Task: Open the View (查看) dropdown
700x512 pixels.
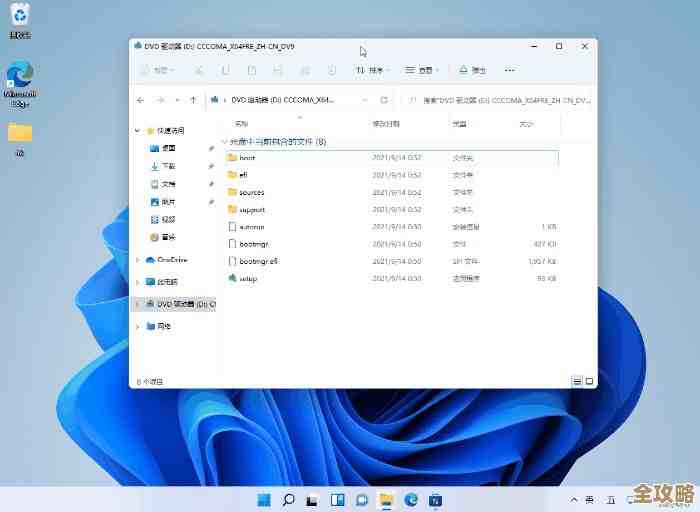Action: (422, 70)
